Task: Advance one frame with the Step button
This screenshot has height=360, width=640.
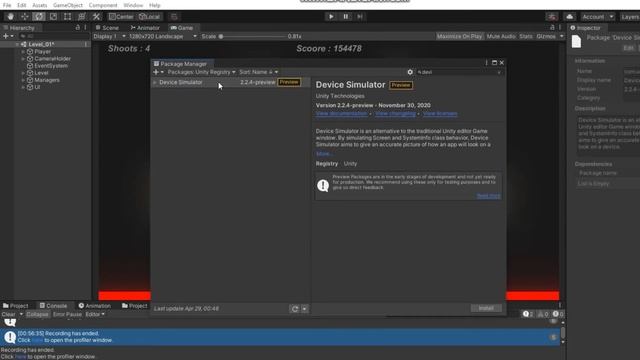Action: coord(360,17)
